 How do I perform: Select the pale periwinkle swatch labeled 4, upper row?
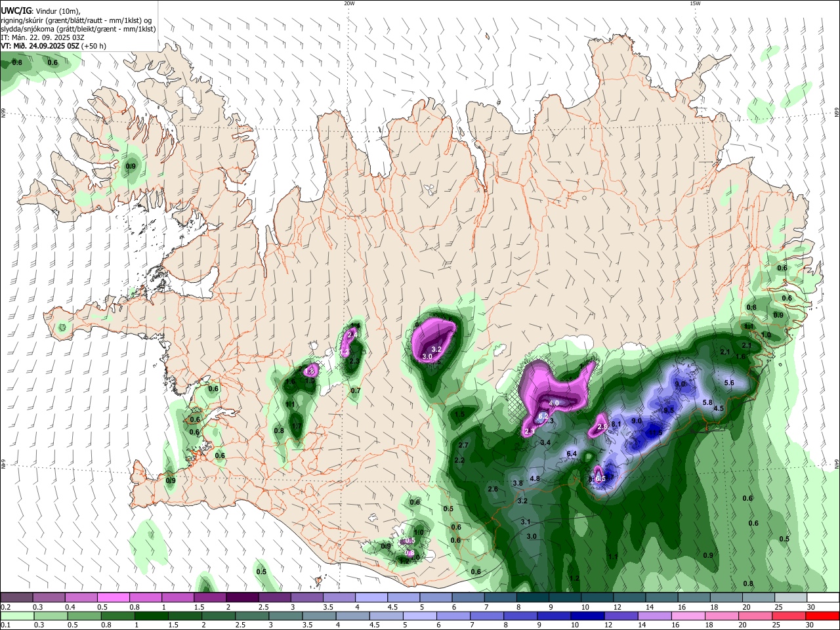coord(371,597)
